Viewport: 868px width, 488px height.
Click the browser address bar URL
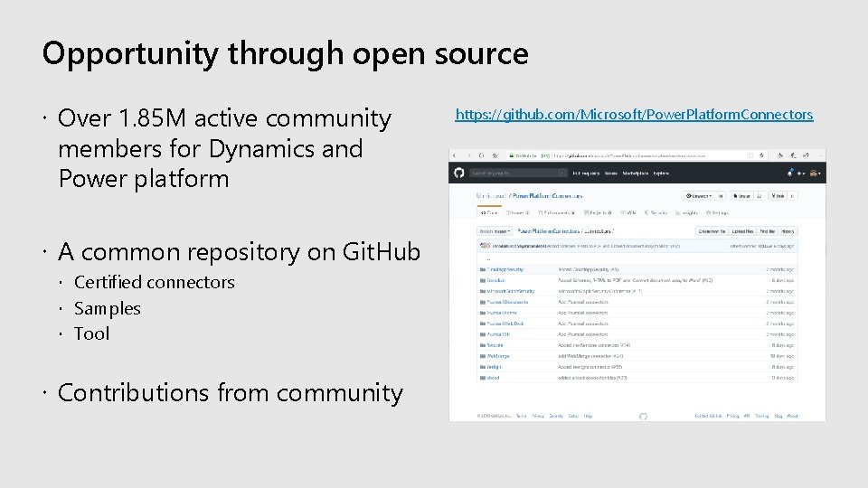tap(629, 155)
